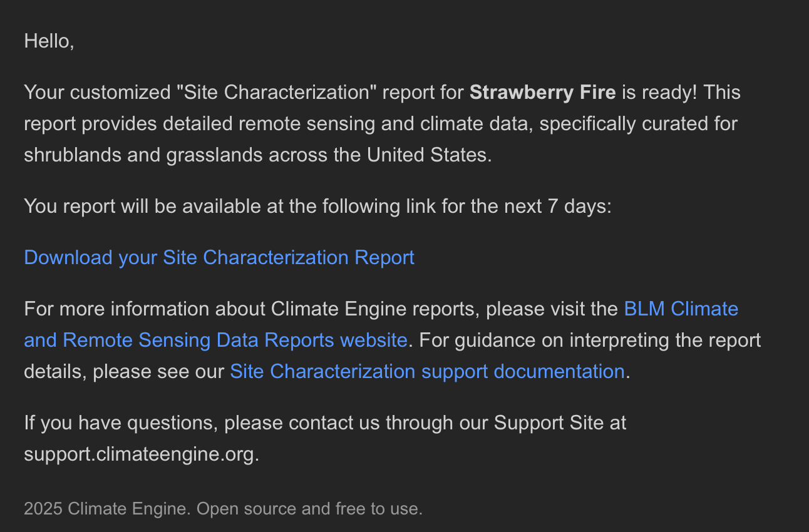Screen dimensions: 809x532
Task: Click the support.climateengine.org address text
Action: [140, 454]
